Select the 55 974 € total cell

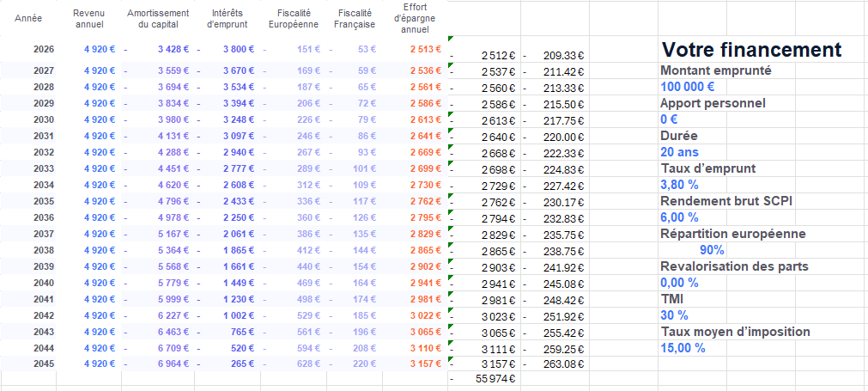497,379
